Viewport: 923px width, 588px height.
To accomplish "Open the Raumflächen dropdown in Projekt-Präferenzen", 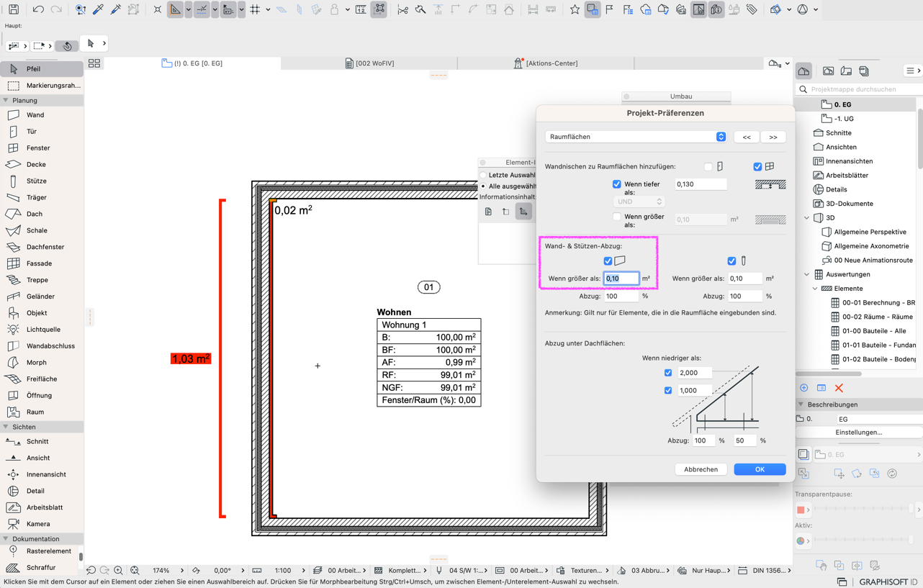I will point(636,137).
